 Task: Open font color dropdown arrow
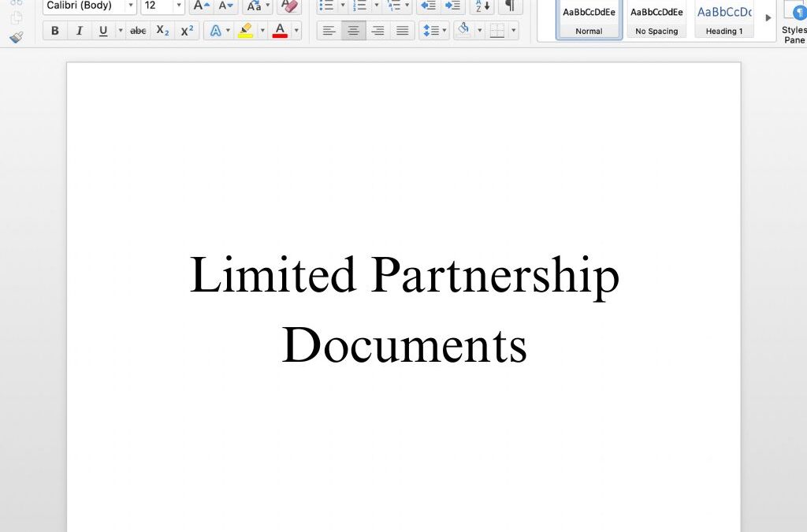[296, 31]
